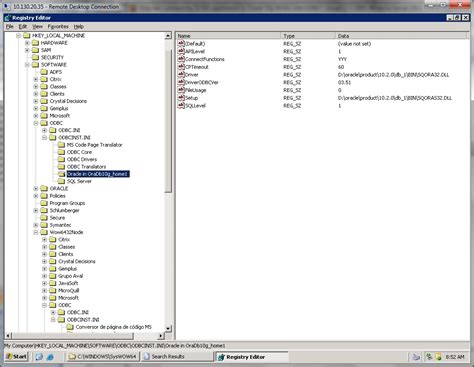Click the tree horizontal scroll left arrow
The height and width of the screenshot is (367, 474).
(8, 336)
